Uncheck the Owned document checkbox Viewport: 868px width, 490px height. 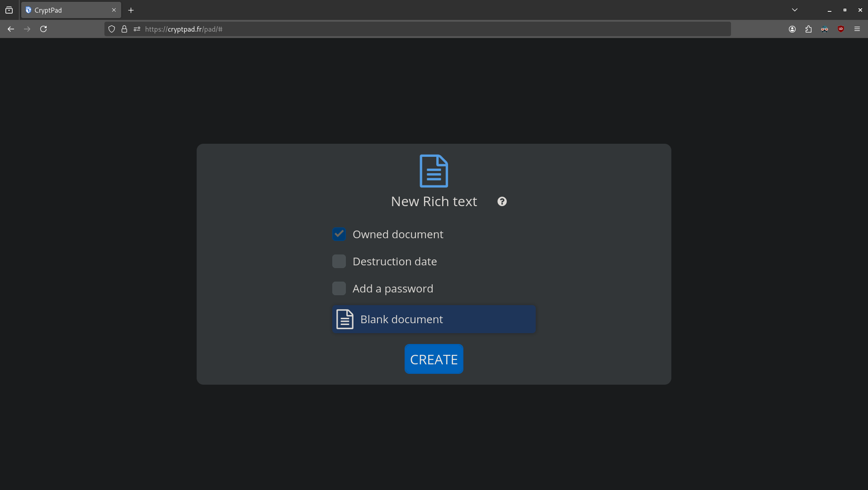(x=339, y=234)
